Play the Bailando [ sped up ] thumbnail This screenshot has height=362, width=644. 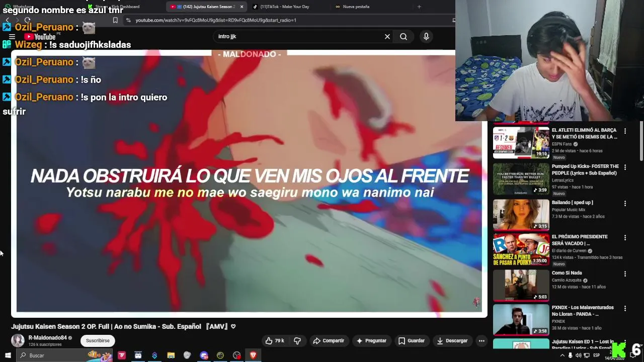(521, 215)
